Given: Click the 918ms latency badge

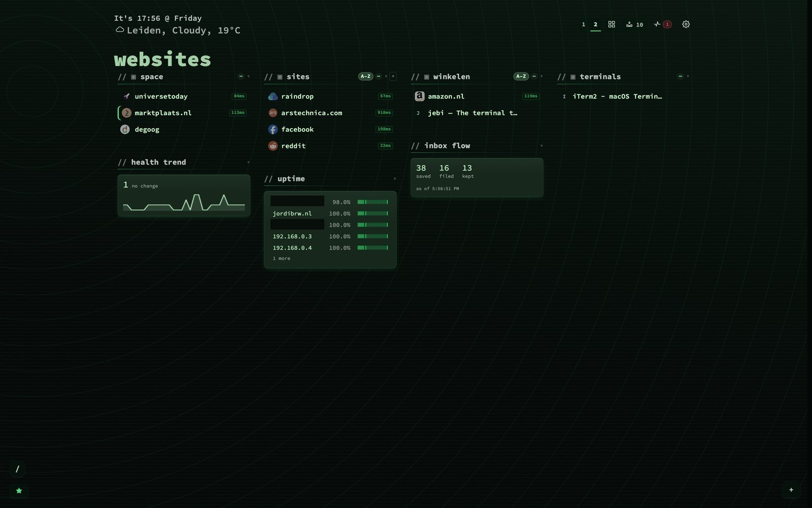Looking at the screenshot, I should [384, 113].
